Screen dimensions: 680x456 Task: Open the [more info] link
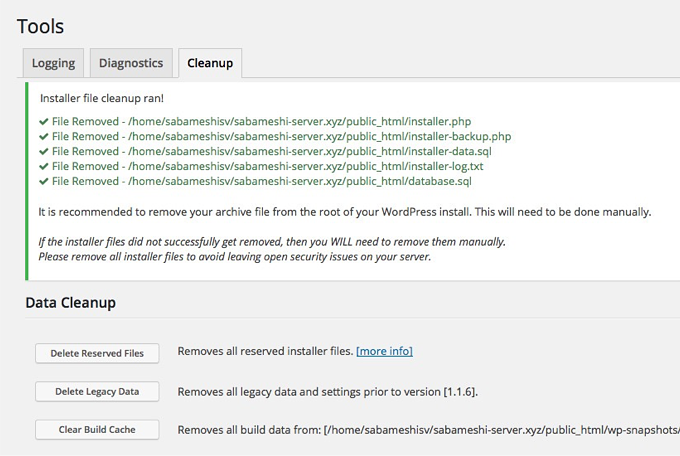[x=384, y=352]
